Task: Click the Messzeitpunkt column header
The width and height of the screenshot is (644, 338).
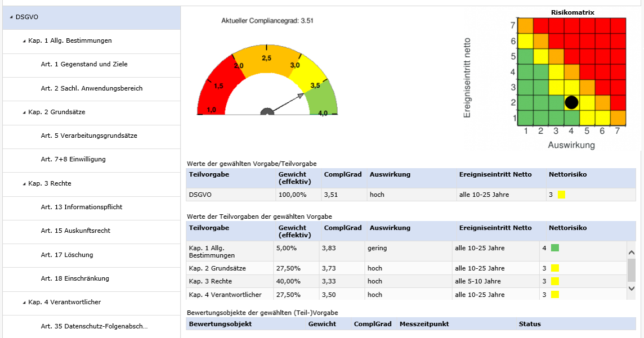Action: (x=424, y=324)
